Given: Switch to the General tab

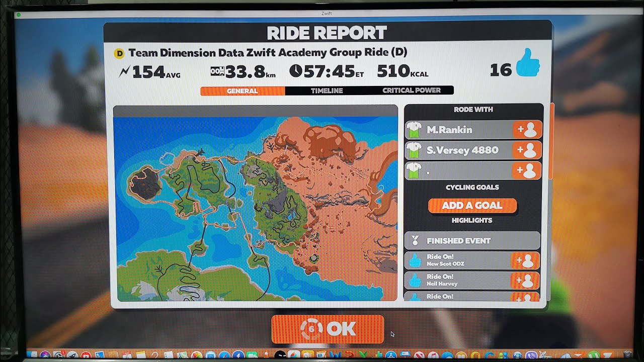Looking at the screenshot, I should click(243, 91).
